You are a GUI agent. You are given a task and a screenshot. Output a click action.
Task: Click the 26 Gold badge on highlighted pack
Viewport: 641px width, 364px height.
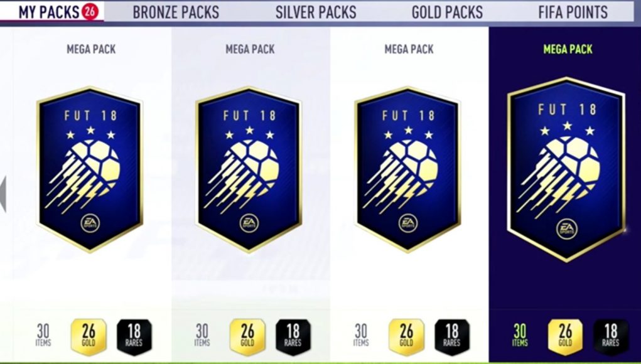(x=566, y=337)
